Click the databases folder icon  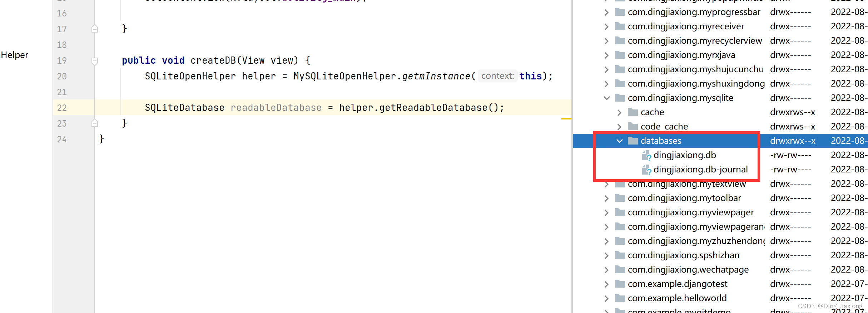pyautogui.click(x=633, y=141)
